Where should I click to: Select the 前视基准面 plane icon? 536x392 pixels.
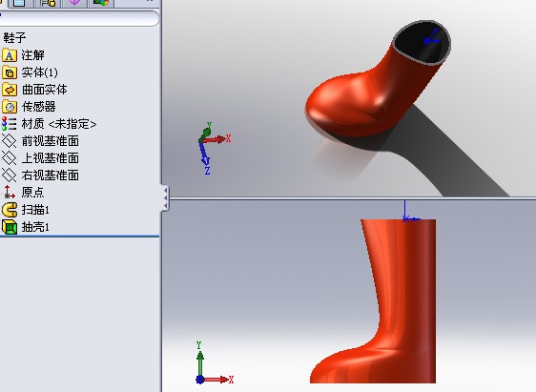point(10,141)
